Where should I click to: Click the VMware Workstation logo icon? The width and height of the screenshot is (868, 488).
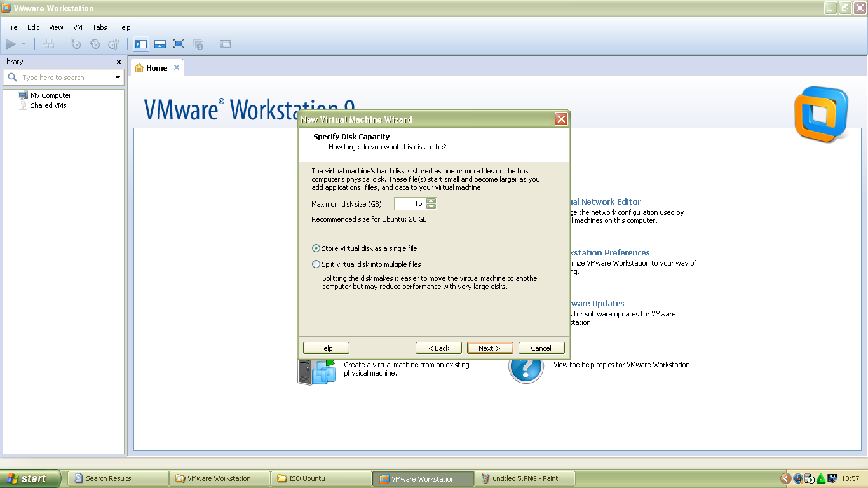[821, 115]
